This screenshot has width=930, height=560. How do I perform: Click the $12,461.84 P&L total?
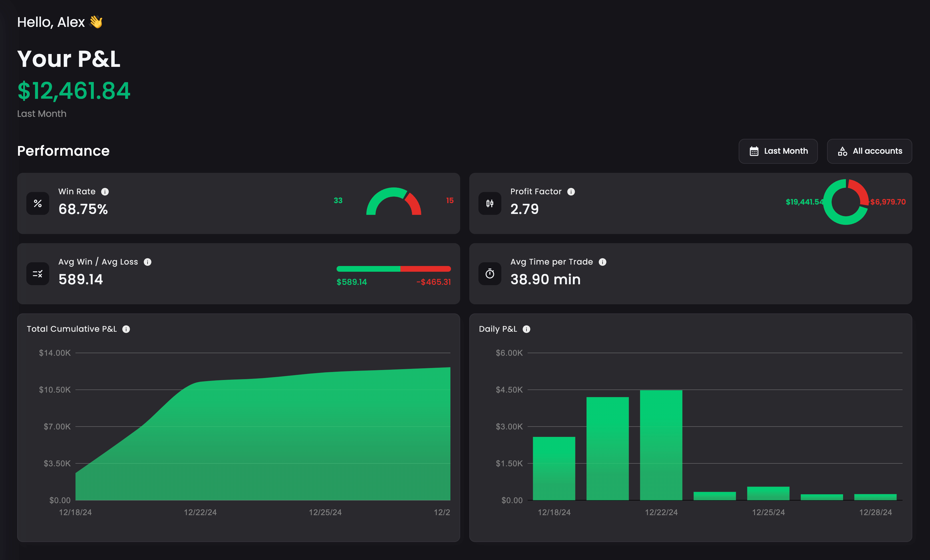tap(74, 91)
